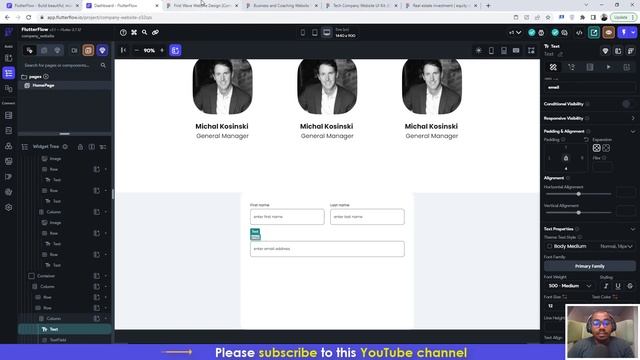Adjust the Horizontal Alignment slider

click(x=578, y=194)
